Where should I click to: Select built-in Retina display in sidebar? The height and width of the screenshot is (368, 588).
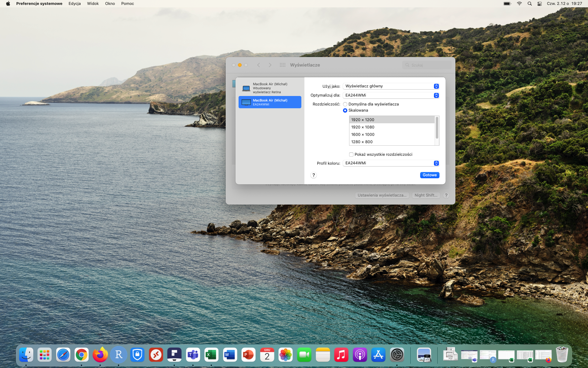point(270,88)
